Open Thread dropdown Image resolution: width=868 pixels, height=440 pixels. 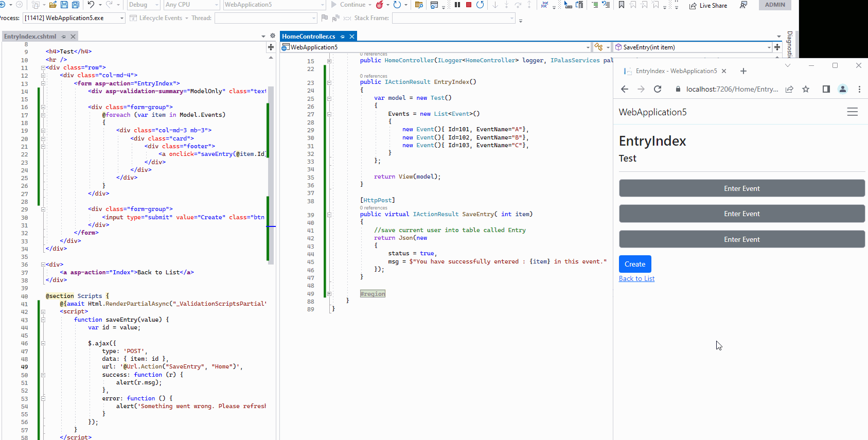[266, 18]
